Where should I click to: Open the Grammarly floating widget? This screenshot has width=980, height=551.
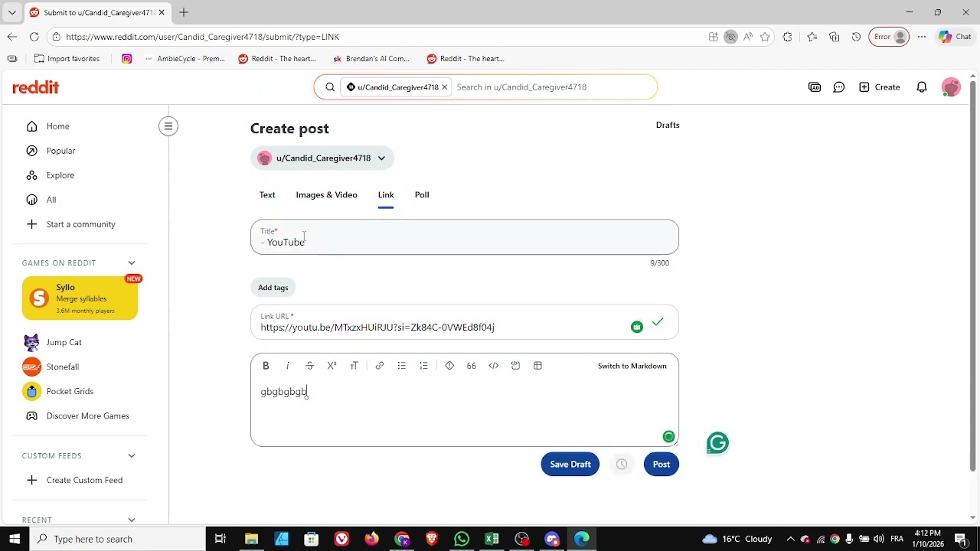(717, 443)
